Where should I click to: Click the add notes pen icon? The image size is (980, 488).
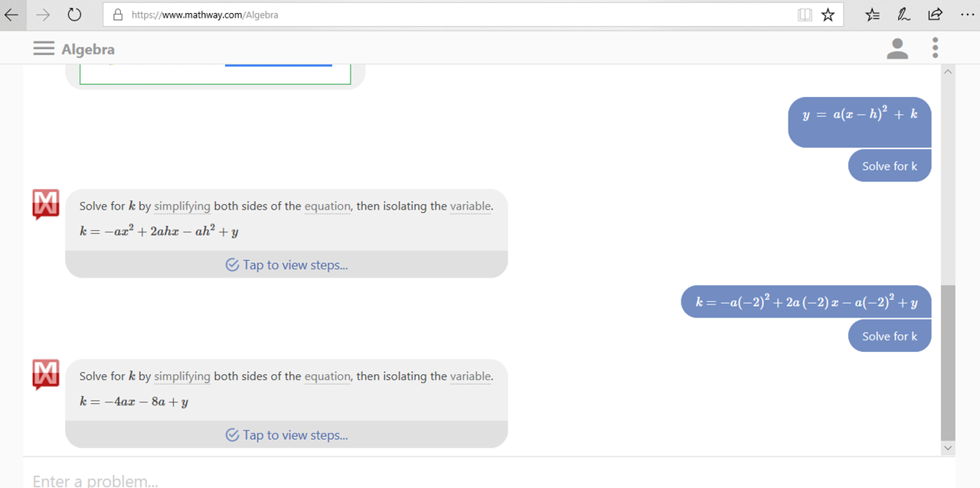[903, 15]
